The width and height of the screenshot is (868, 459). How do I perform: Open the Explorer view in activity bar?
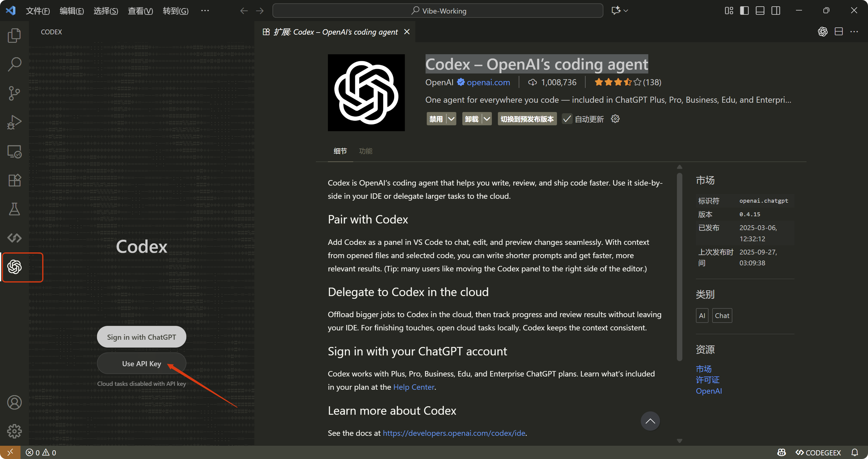[14, 35]
